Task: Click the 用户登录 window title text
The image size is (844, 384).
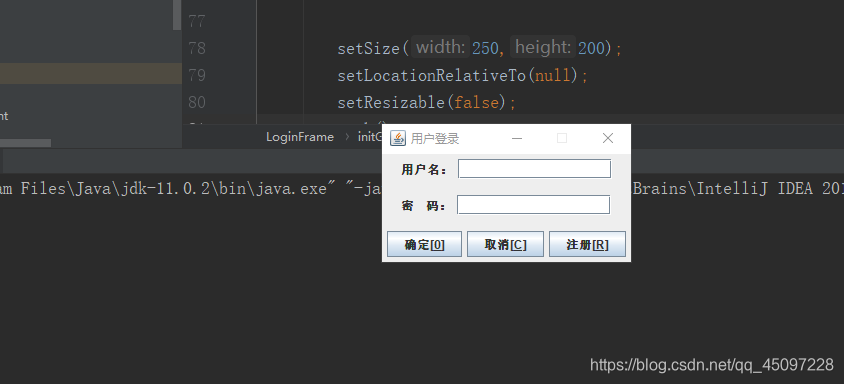Action: tap(435, 138)
